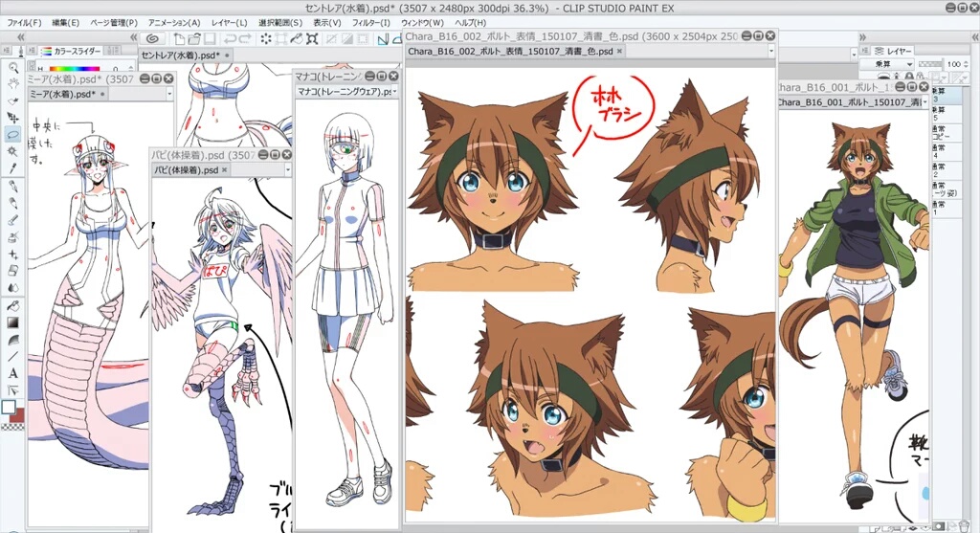This screenshot has width=980, height=533.
Task: Collapse color palette dock double-chevron
Action: coord(133,37)
